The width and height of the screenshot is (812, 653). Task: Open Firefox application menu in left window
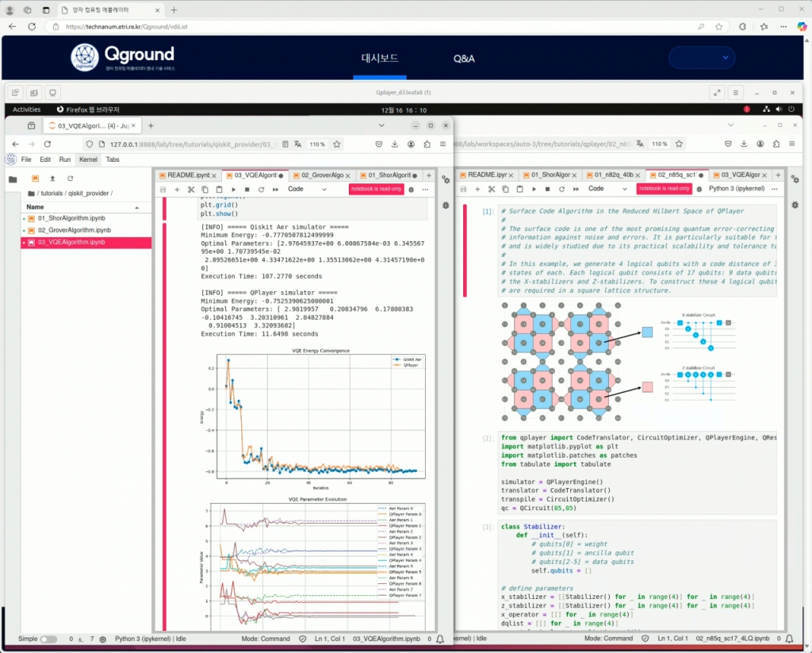442,144
